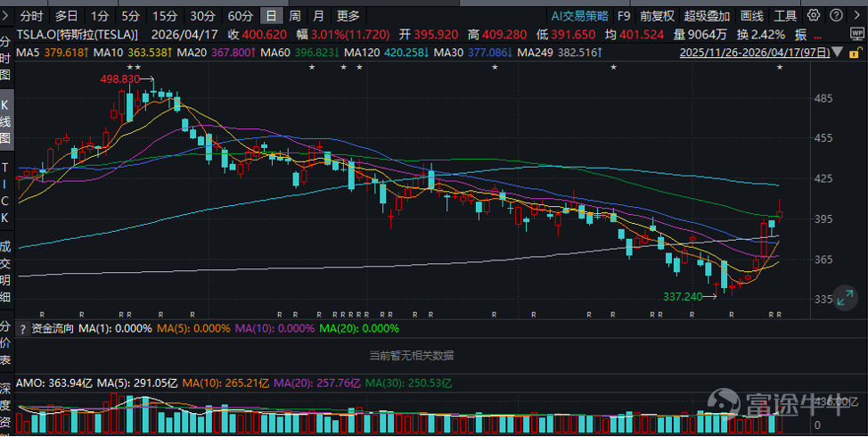The width and height of the screenshot is (868, 437).
Task: Click the right chevron beside the help icon
Action: pos(857,15)
